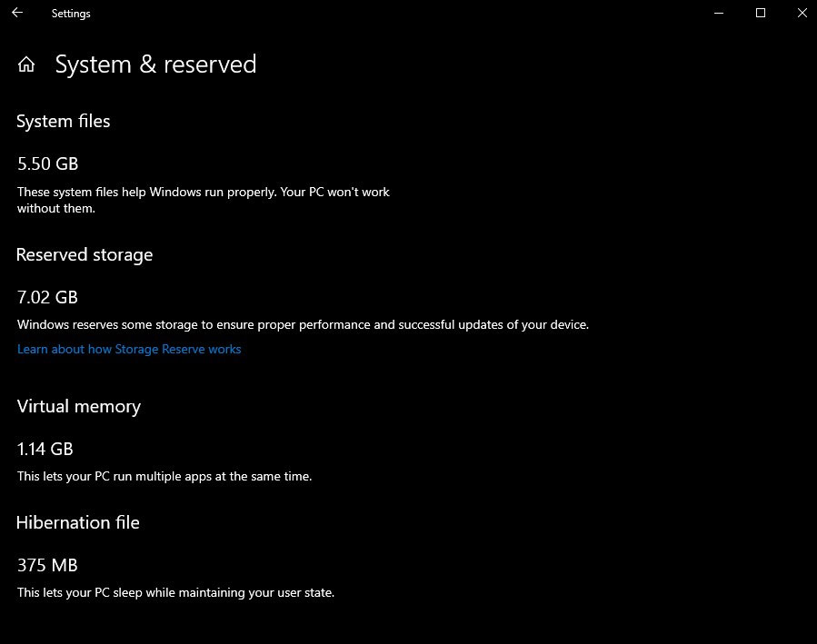
Task: Click the System & reserved page title
Action: pos(155,64)
